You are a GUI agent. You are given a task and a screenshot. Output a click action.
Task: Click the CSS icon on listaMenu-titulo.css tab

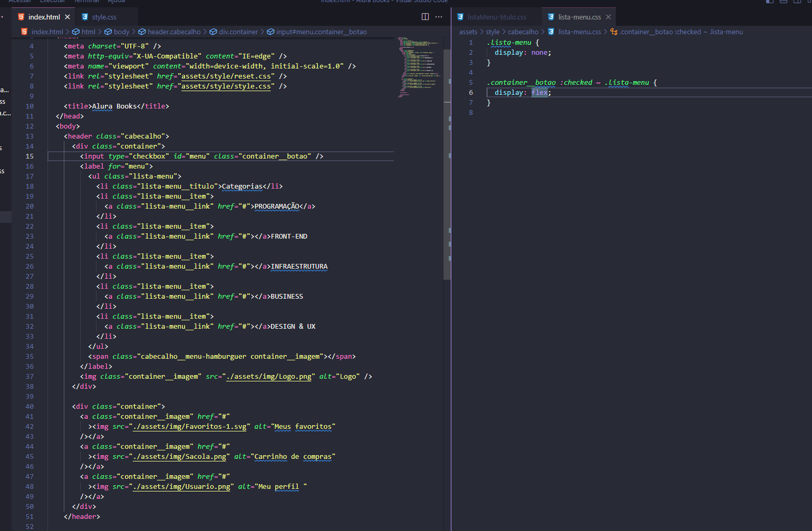460,17
